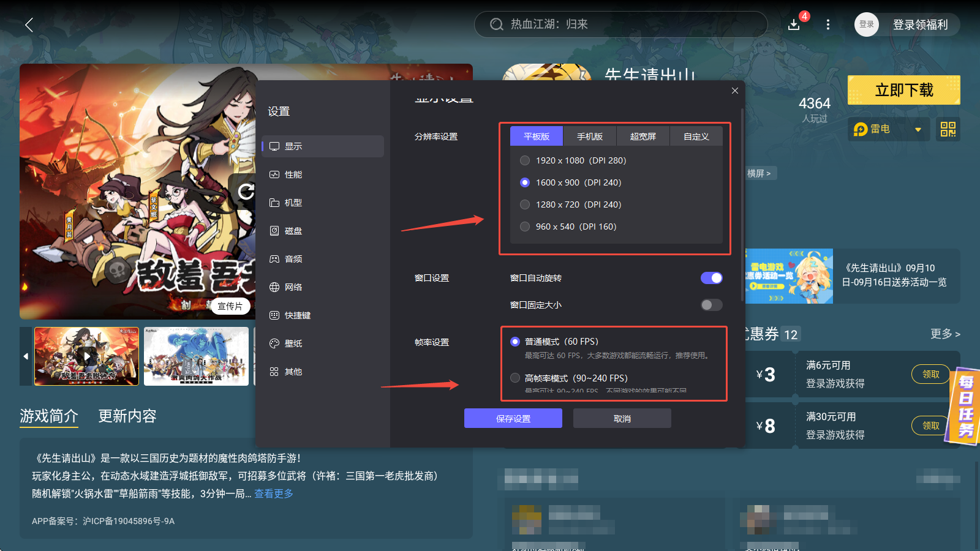Switch to 超宽屏 resolution tab
Screen dimensions: 980x551
pos(643,137)
